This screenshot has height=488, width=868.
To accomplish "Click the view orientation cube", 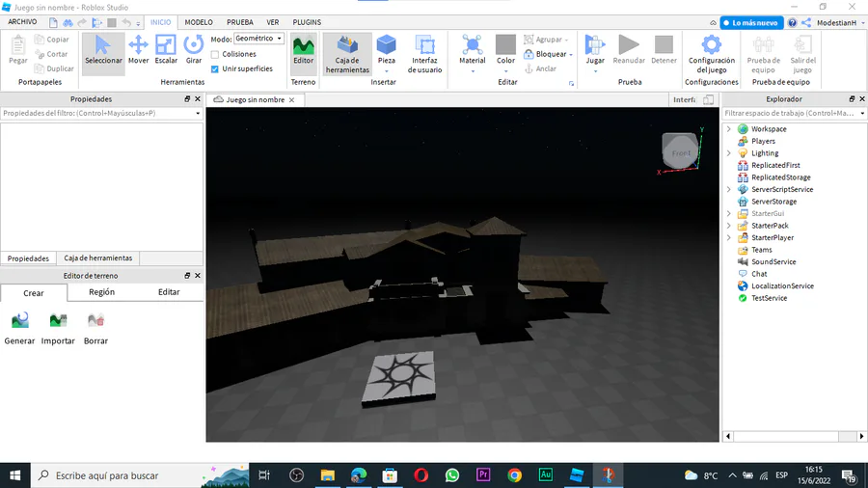I will (x=680, y=150).
